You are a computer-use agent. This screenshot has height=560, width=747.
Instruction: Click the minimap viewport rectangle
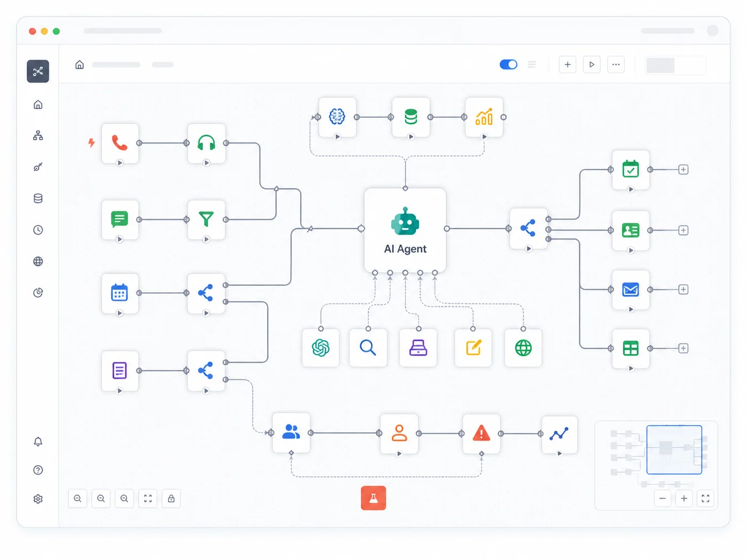click(674, 450)
